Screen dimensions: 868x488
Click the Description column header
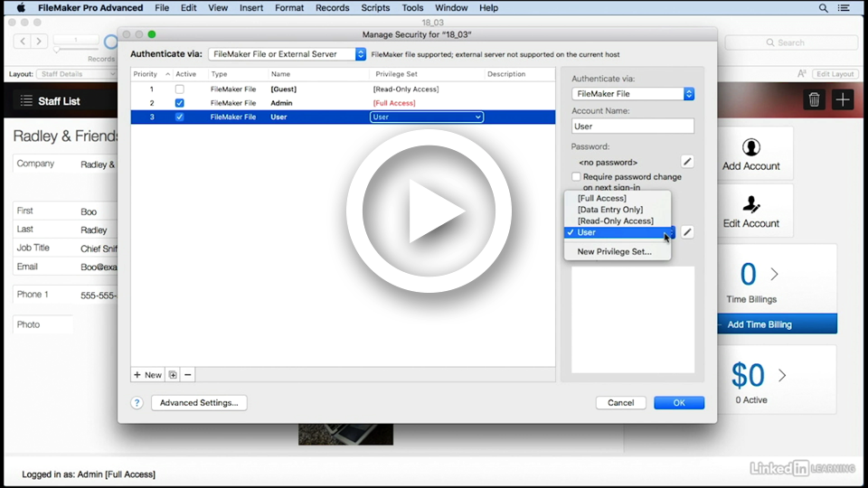[506, 74]
